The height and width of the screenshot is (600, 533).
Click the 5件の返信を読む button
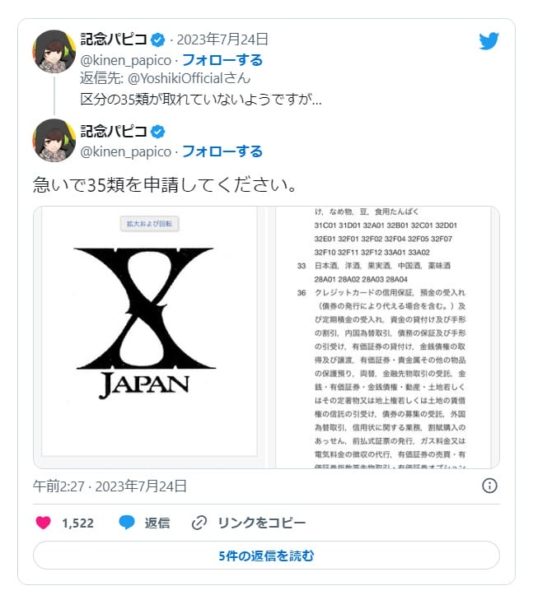pos(266,556)
